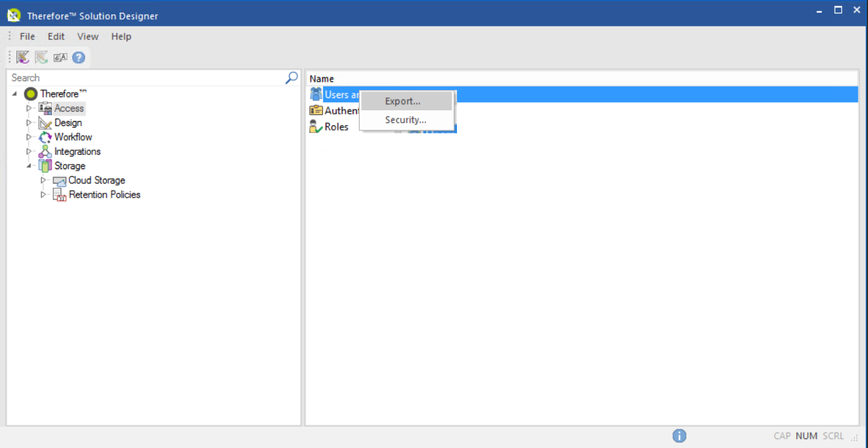Click the Workflow circular arrows icon
868x448 pixels.
point(45,137)
